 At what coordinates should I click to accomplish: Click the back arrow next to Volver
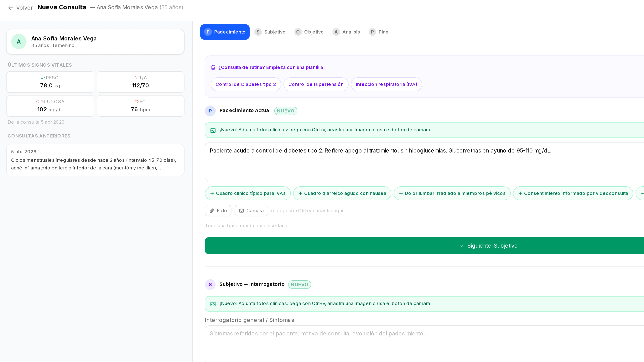(x=11, y=8)
